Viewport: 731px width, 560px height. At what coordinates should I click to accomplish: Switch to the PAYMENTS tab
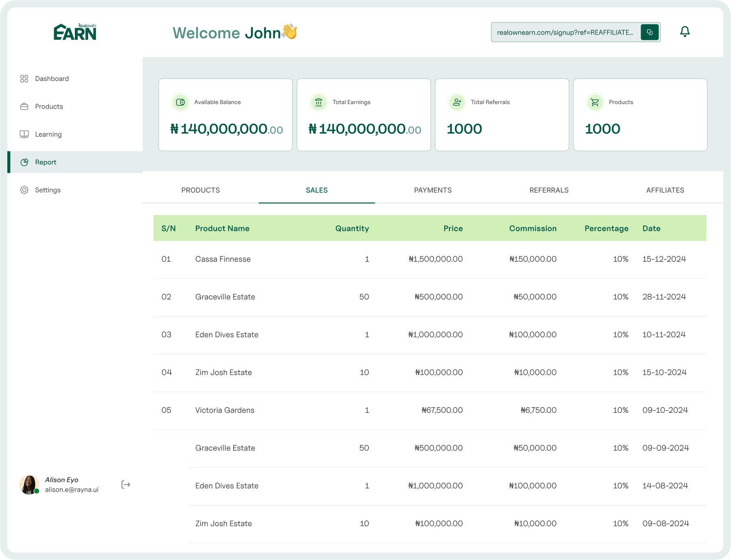click(x=432, y=190)
